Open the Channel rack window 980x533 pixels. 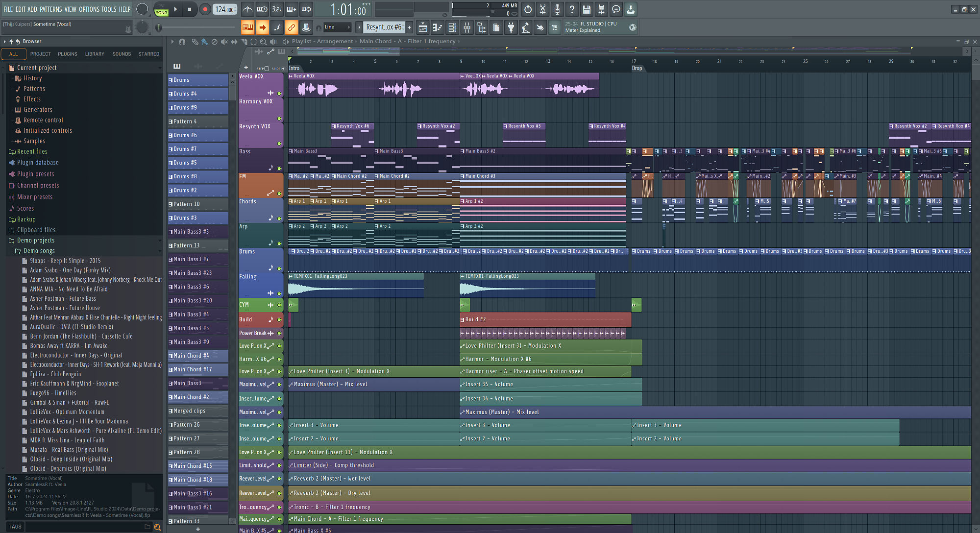[452, 28]
